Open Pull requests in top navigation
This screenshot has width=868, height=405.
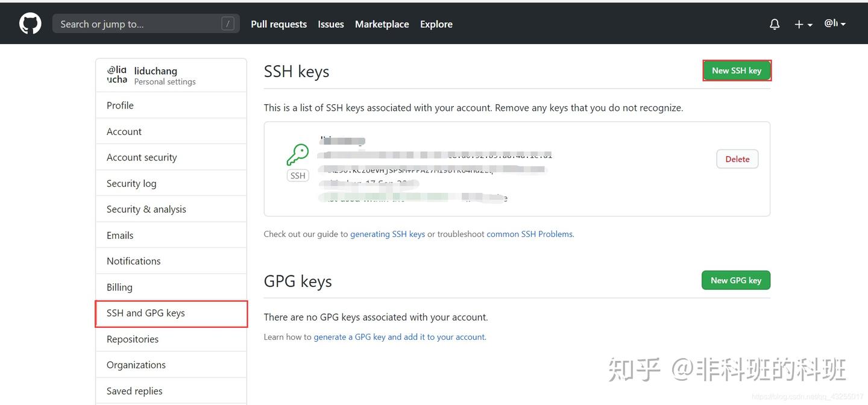(278, 24)
